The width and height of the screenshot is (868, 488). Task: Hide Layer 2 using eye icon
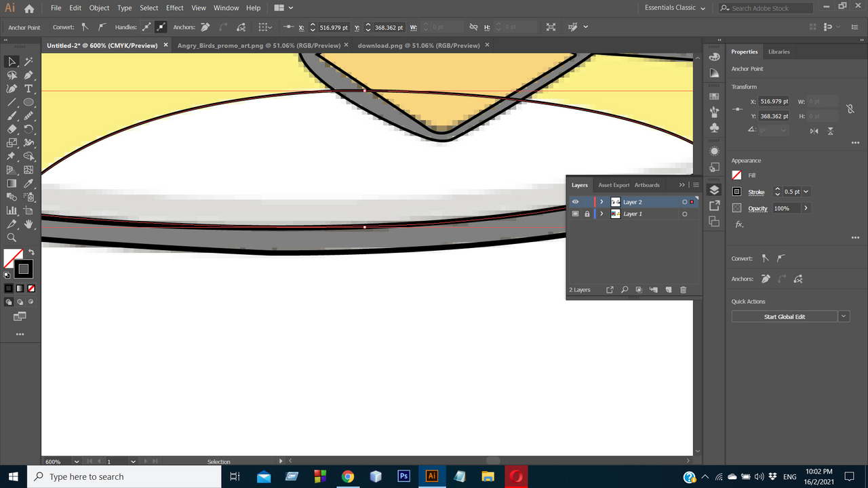(575, 202)
